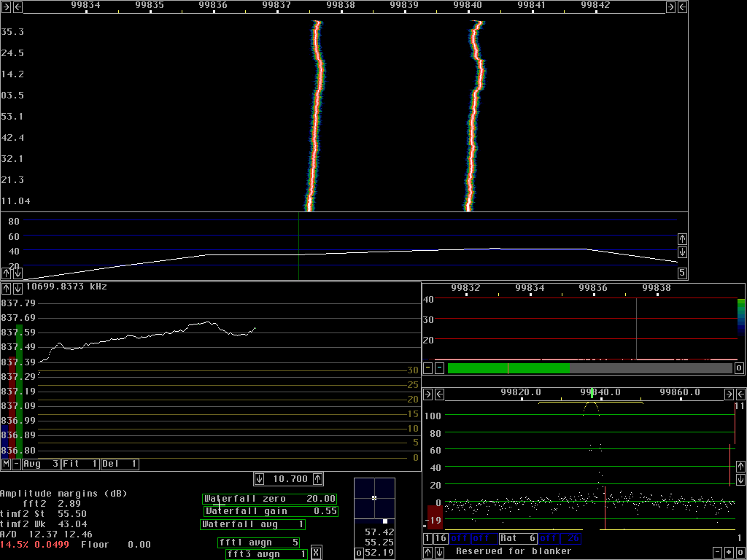Click the right-arrow at the baseband graph's top-left
The image size is (747, 560).
click(x=427, y=394)
